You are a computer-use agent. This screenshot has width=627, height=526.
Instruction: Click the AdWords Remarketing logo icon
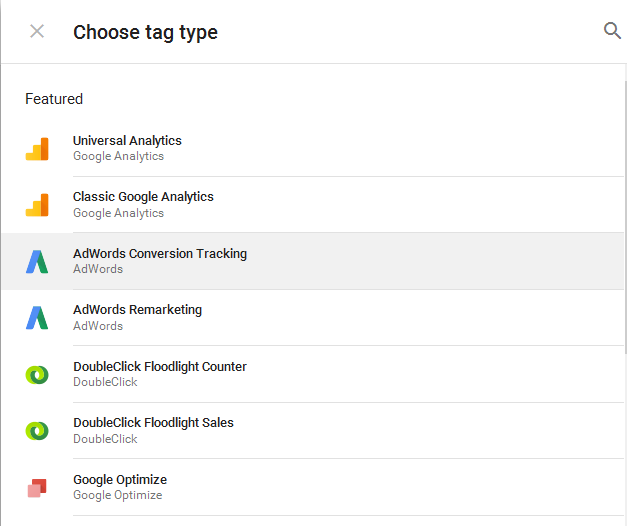(37, 318)
